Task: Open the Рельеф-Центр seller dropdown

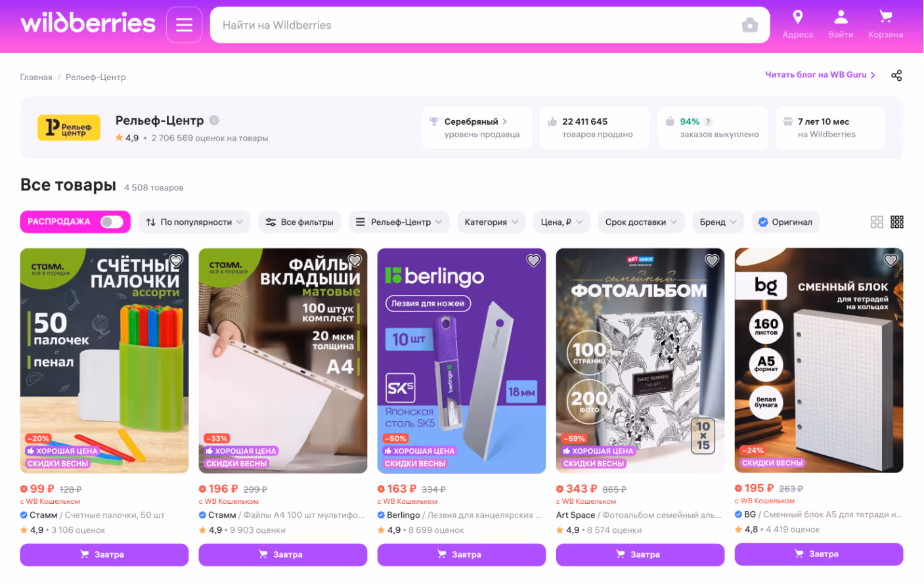Action: pos(399,222)
